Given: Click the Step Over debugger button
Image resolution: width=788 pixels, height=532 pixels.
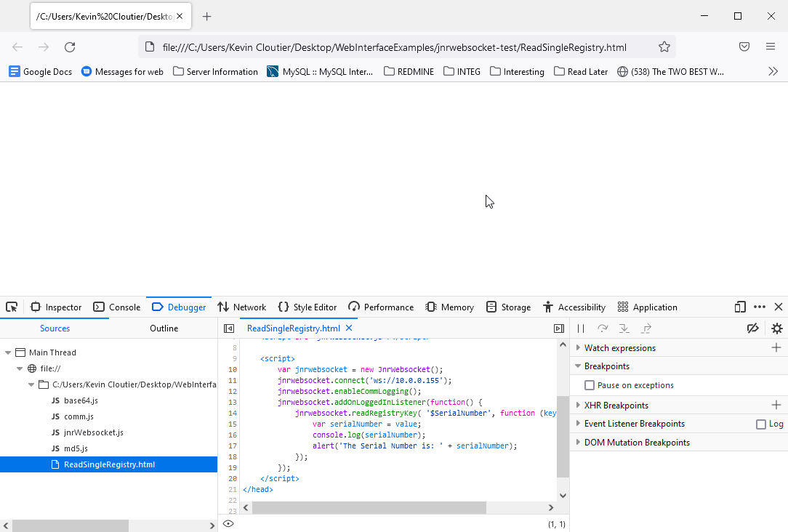Looking at the screenshot, I should click(x=603, y=329).
